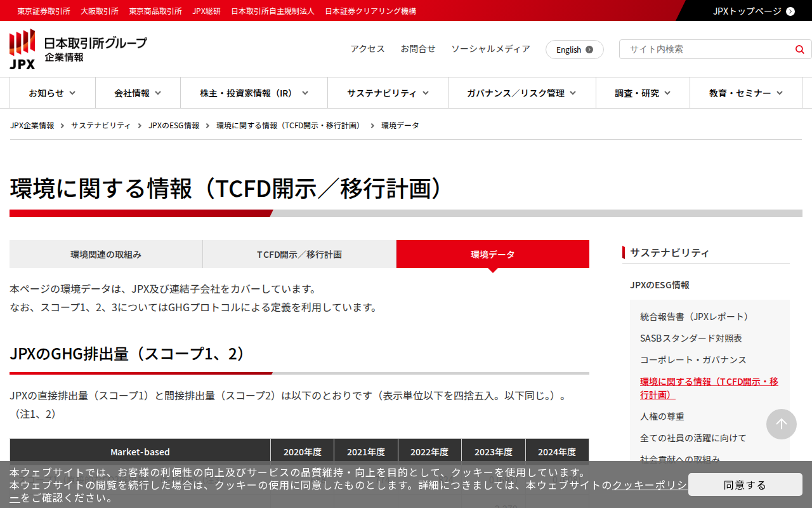Click the 2023年度 table column header
Image resolution: width=812 pixels, height=508 pixels.
pyautogui.click(x=494, y=452)
